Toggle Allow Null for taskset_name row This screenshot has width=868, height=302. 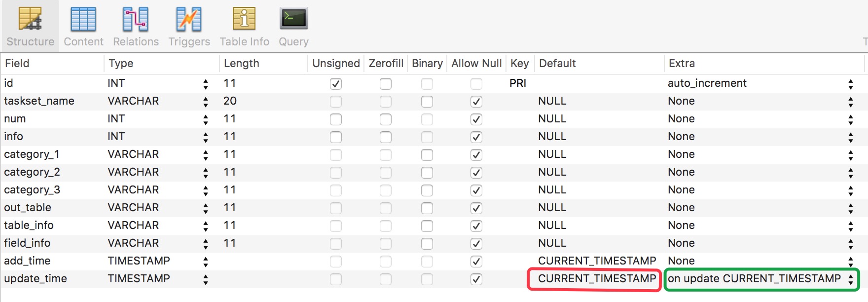tap(476, 102)
